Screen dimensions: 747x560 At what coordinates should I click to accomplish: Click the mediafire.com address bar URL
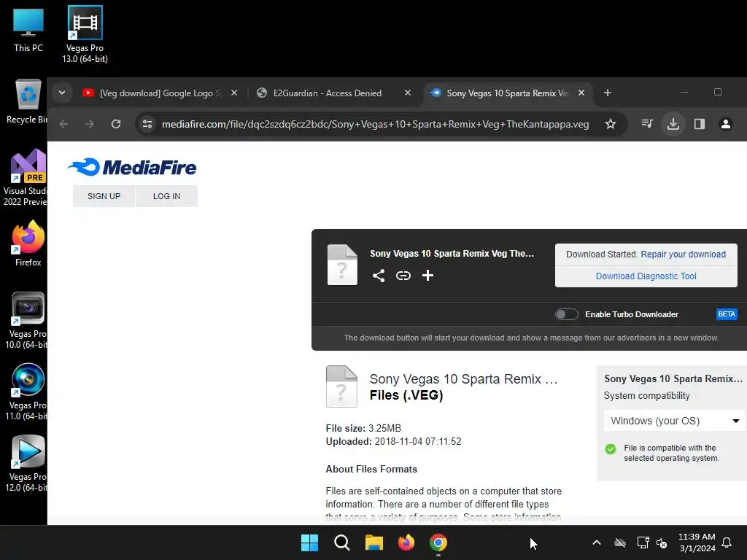click(x=376, y=124)
